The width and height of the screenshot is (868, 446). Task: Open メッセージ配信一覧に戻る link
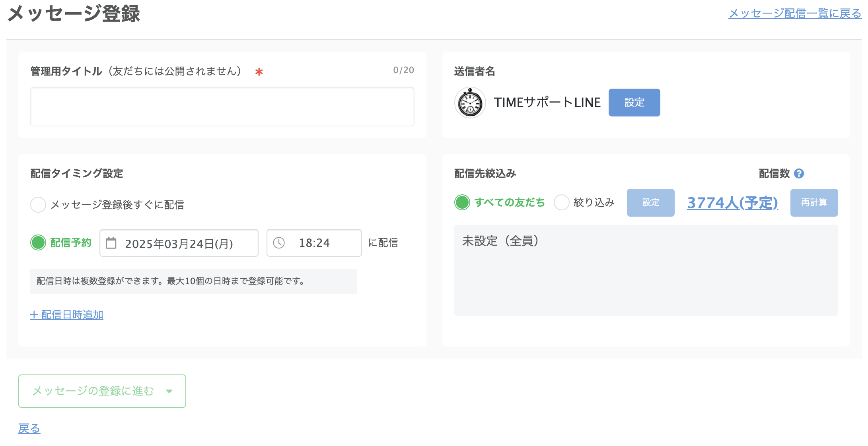(795, 14)
